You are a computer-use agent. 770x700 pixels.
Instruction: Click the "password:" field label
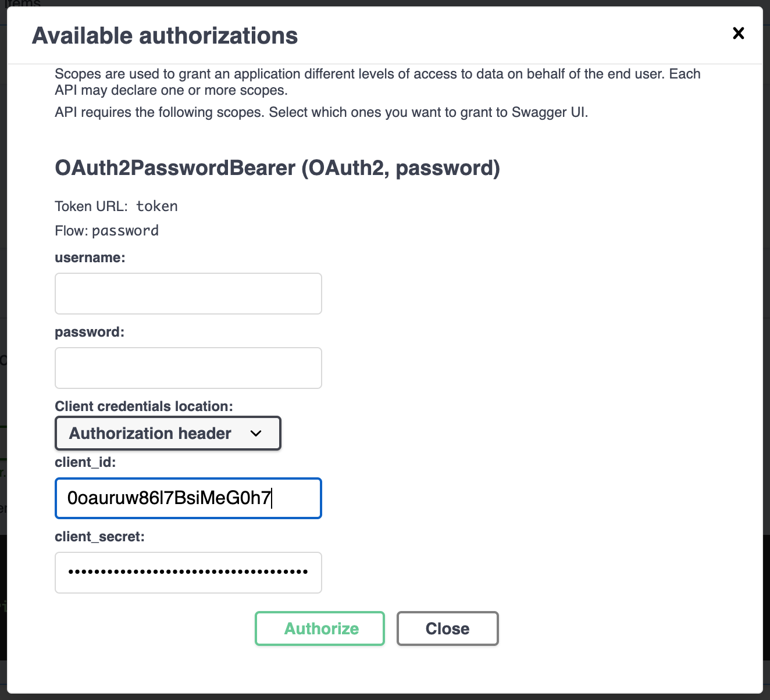[x=89, y=332]
